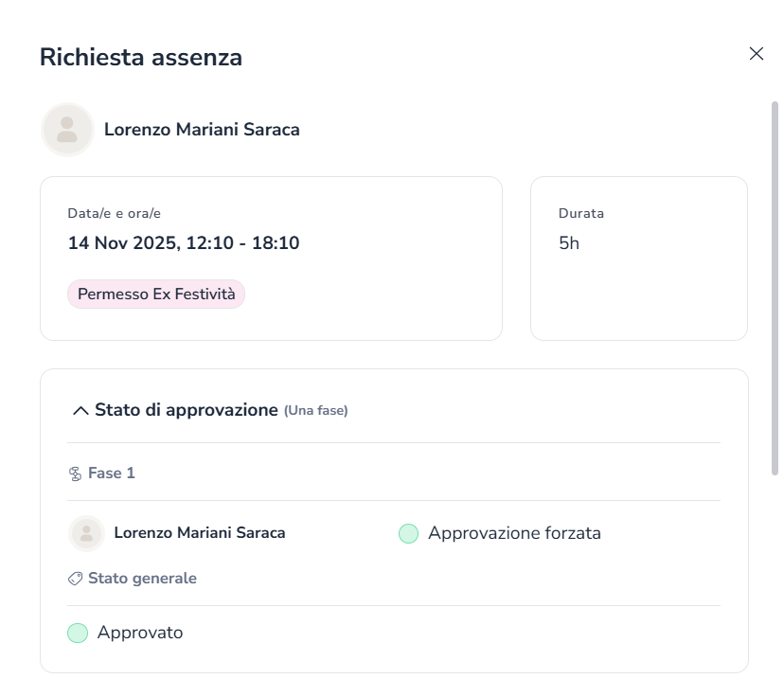Click the tag icon beside Stato generale
The width and height of the screenshot is (784, 679).
coord(76,579)
